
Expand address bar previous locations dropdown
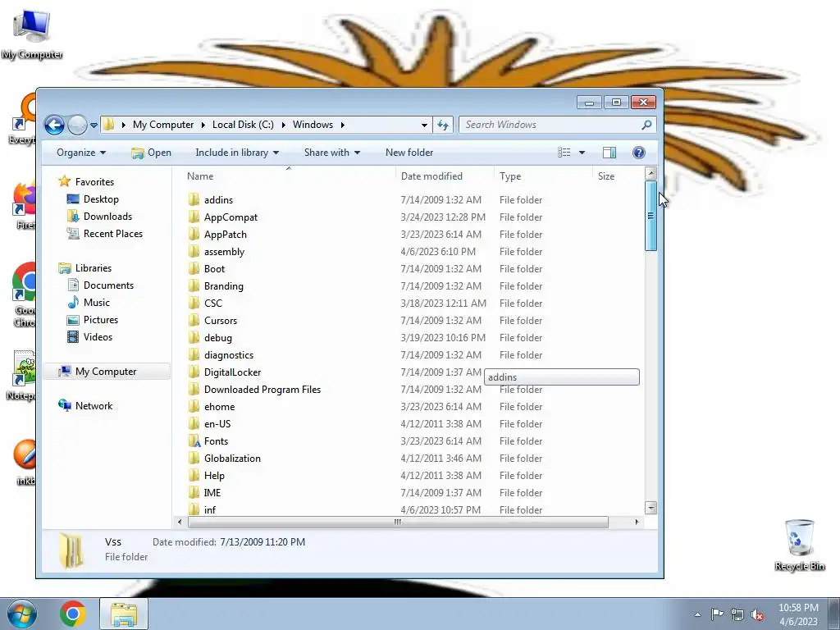click(424, 126)
